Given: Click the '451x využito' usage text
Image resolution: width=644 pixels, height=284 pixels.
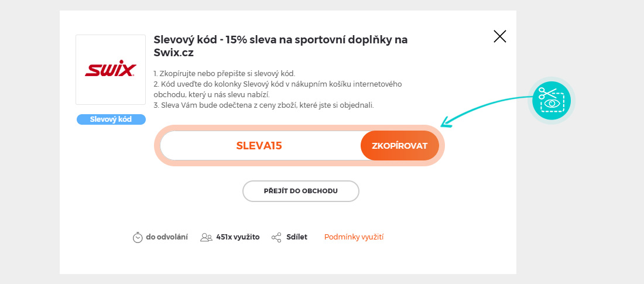Looking at the screenshot, I should pos(238,237).
